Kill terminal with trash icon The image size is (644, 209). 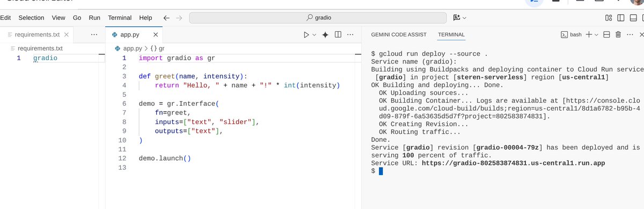click(x=618, y=35)
